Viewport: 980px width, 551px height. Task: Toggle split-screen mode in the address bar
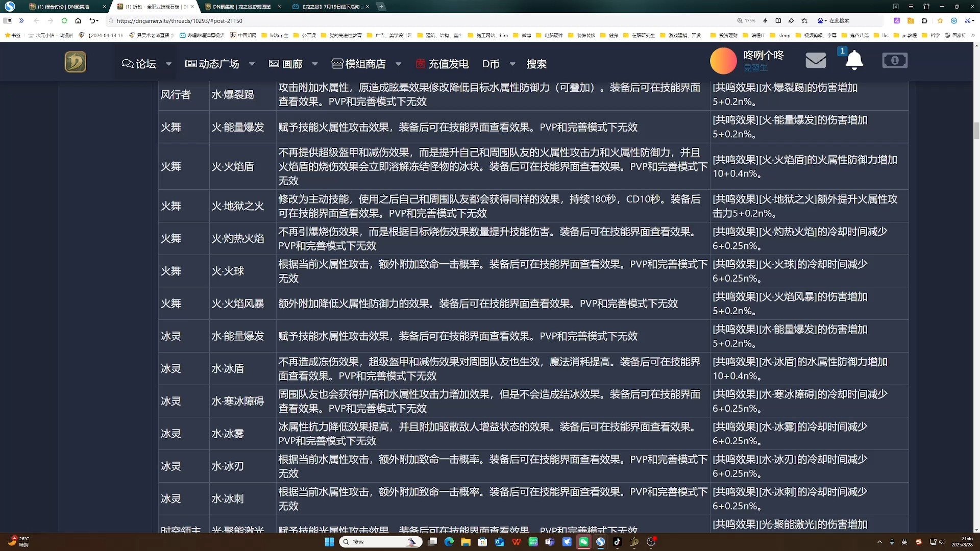[778, 21]
